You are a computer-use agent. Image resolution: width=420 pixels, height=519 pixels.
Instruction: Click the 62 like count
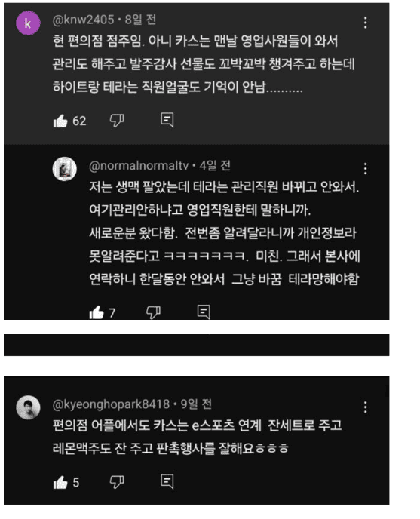pos(79,121)
